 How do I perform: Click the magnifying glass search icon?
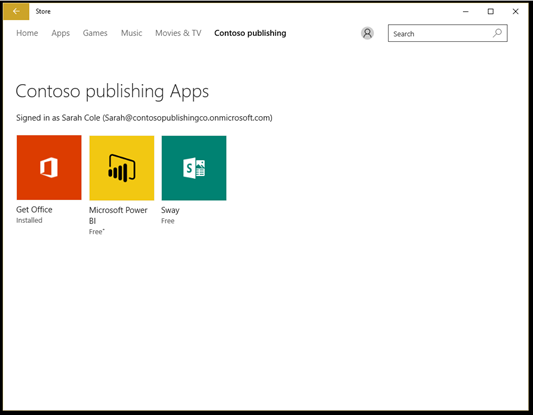497,33
